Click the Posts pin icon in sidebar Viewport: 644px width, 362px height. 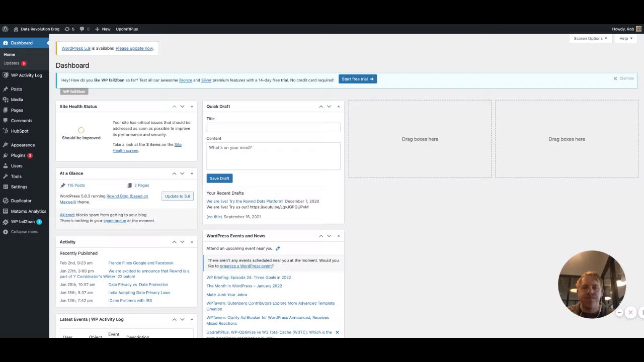coord(6,89)
